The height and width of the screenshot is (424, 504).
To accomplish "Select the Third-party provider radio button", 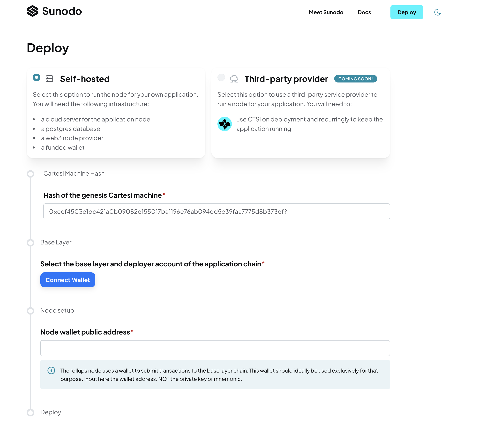I will click(x=221, y=77).
